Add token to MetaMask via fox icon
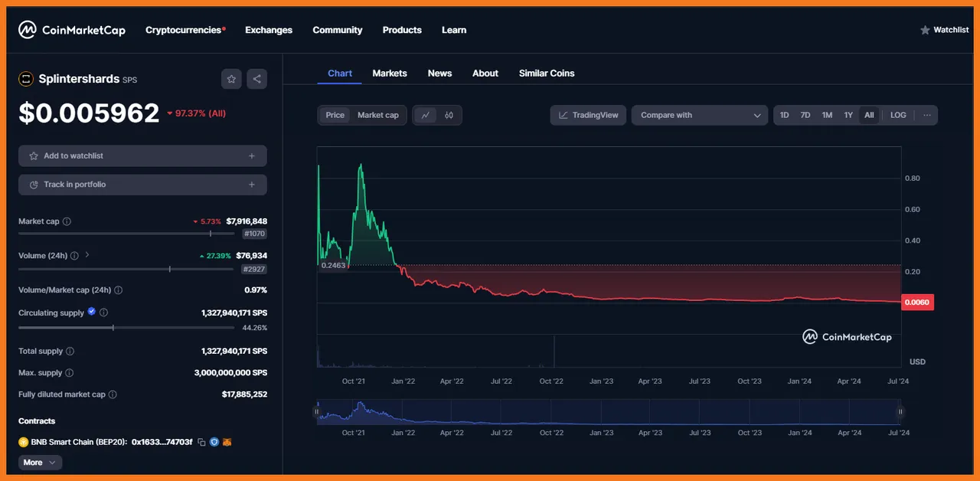980x481 pixels. click(227, 442)
